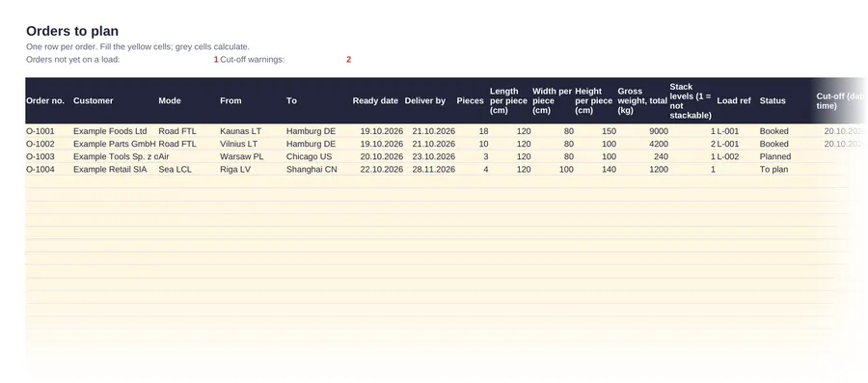This screenshot has width=868, height=383.
Task: Select order number cell O-1002
Action: tap(41, 144)
